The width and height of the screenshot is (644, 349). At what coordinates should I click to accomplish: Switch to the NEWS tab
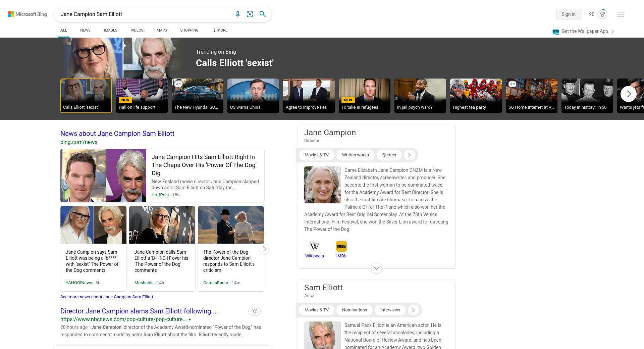pyautogui.click(x=85, y=30)
